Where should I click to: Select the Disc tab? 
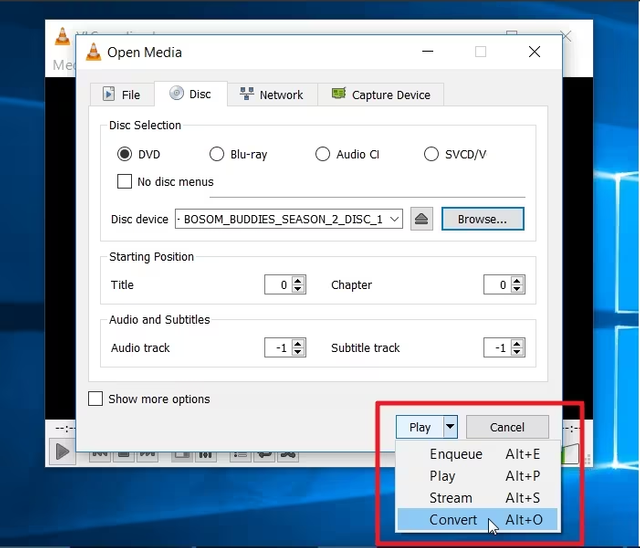191,94
